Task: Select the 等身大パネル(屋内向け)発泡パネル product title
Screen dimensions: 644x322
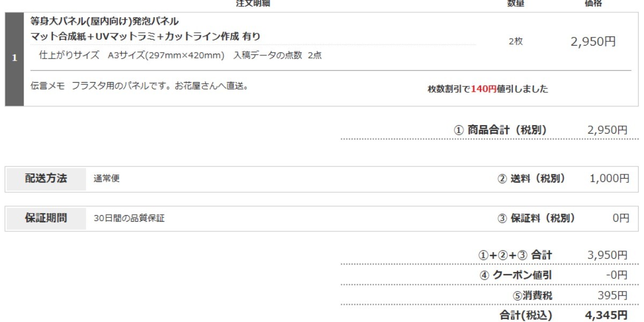Action: pos(105,21)
